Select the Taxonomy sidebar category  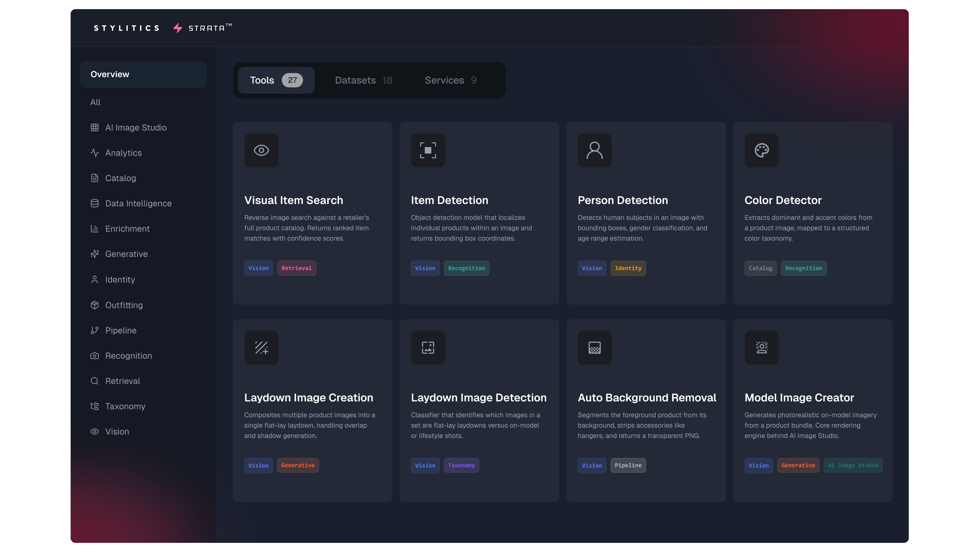point(125,406)
